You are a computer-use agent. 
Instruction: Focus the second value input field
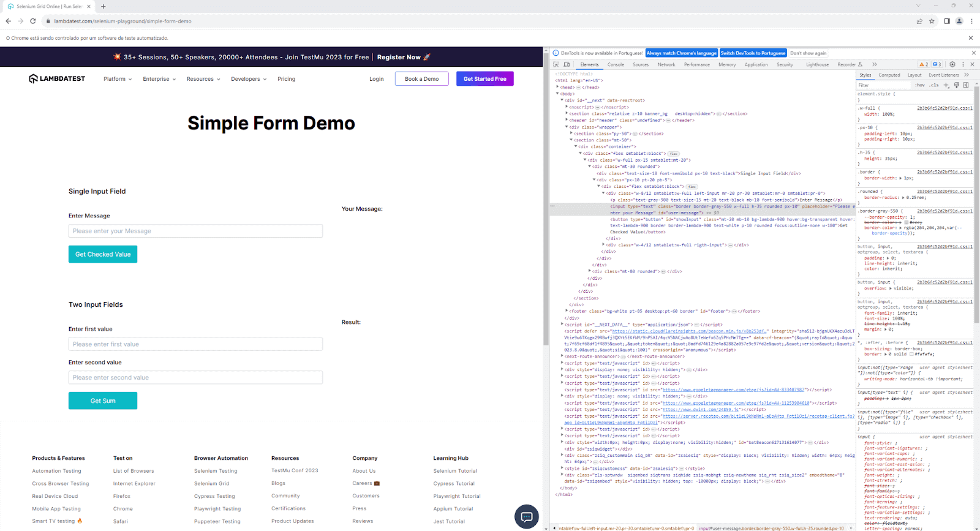(195, 377)
